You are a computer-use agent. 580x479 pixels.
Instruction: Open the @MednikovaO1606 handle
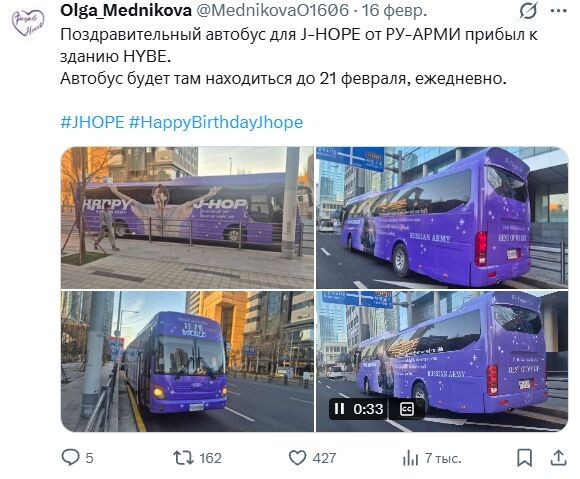click(272, 11)
